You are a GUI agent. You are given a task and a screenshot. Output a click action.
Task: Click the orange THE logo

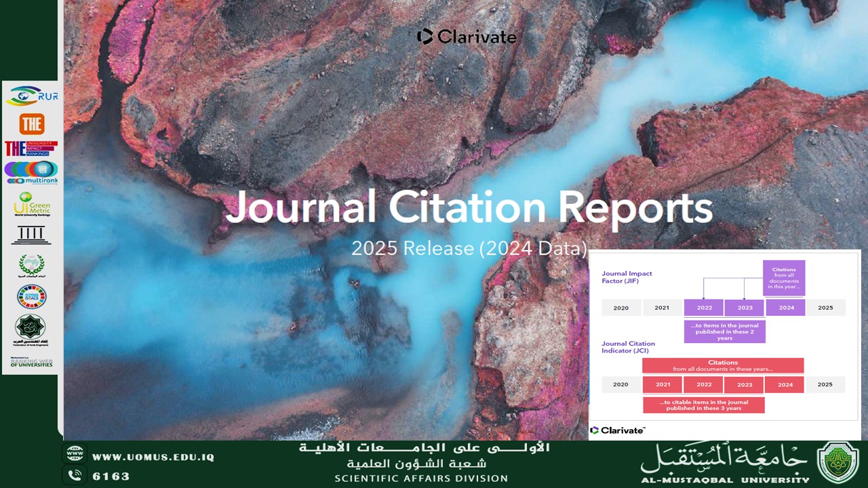pos(31,124)
